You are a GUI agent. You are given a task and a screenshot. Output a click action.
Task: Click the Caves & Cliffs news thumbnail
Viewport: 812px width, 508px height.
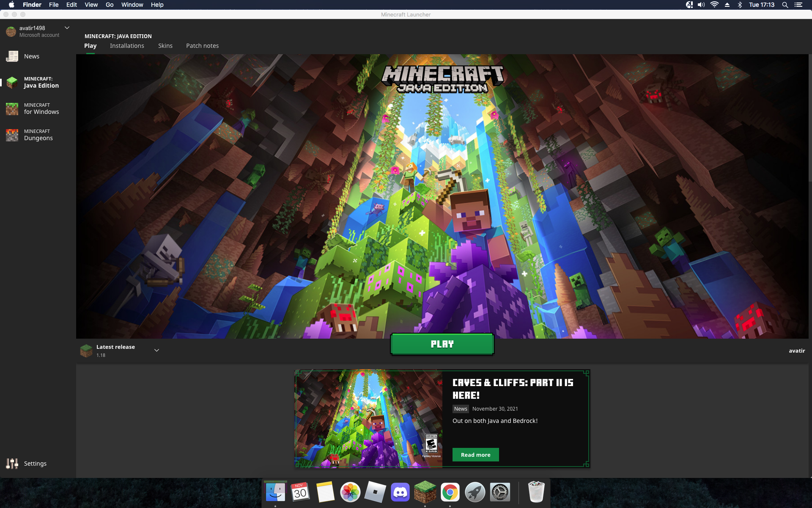click(x=369, y=419)
